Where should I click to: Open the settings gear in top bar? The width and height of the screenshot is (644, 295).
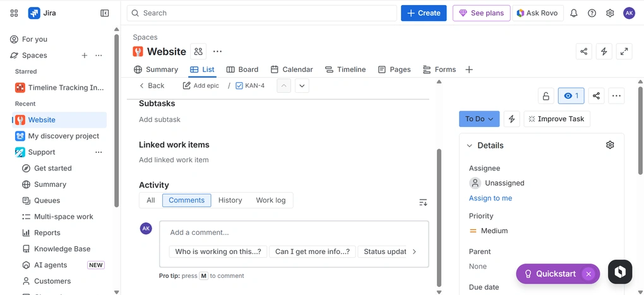(610, 13)
